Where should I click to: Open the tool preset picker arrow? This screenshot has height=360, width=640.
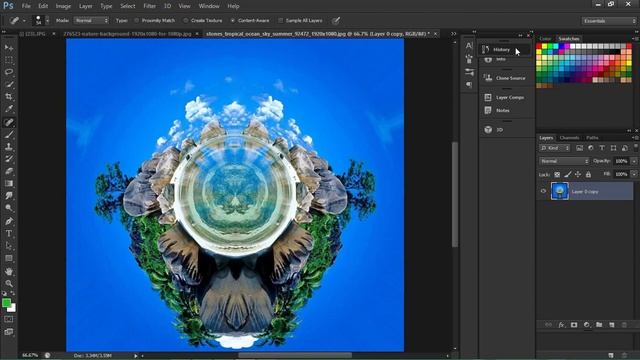point(24,20)
